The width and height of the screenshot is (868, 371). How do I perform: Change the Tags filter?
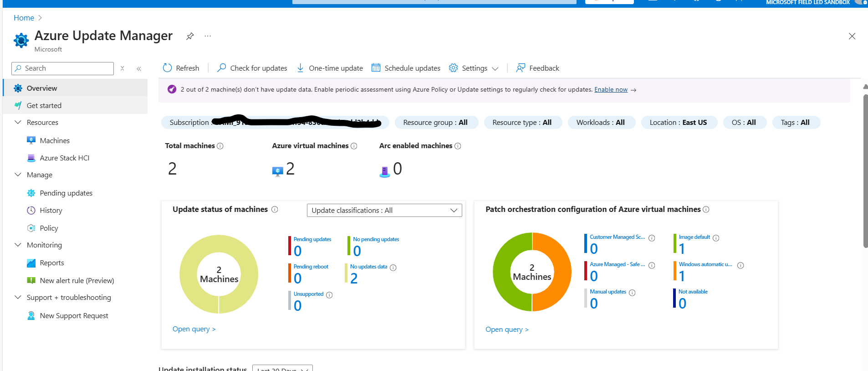click(x=796, y=122)
